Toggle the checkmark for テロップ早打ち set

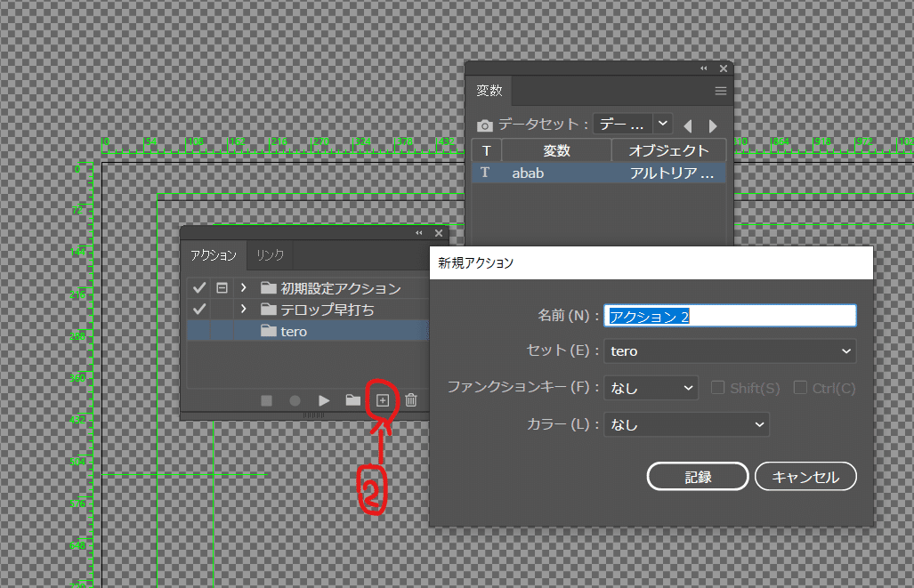198,309
